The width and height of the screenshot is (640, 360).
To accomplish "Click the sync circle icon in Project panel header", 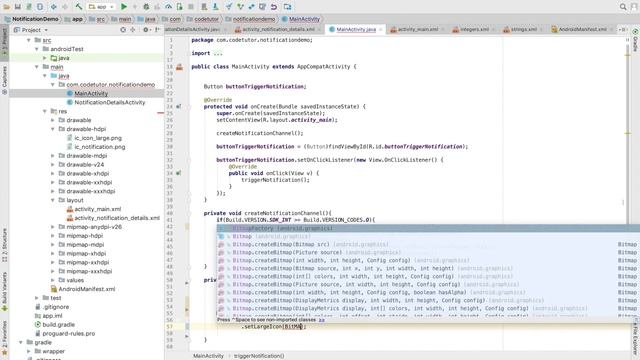I will 123,30.
